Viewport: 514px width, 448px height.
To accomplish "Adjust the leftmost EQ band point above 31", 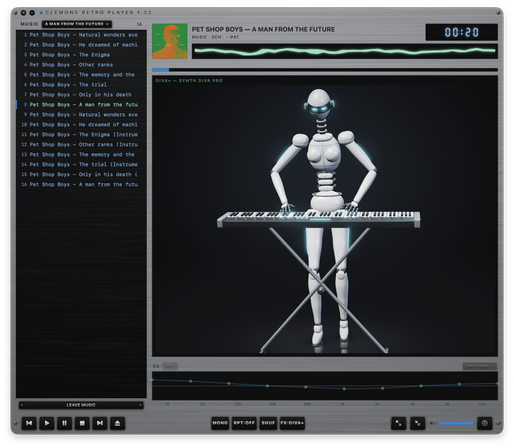I will coord(153,379).
